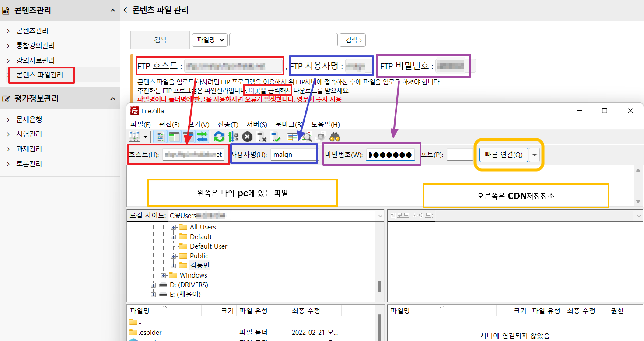Click the local tree vertical scrollbar
The image size is (644, 341).
pyautogui.click(x=379, y=286)
